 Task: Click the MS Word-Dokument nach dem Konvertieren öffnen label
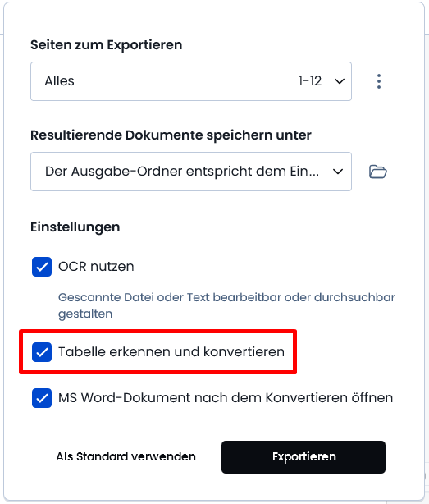(x=226, y=398)
